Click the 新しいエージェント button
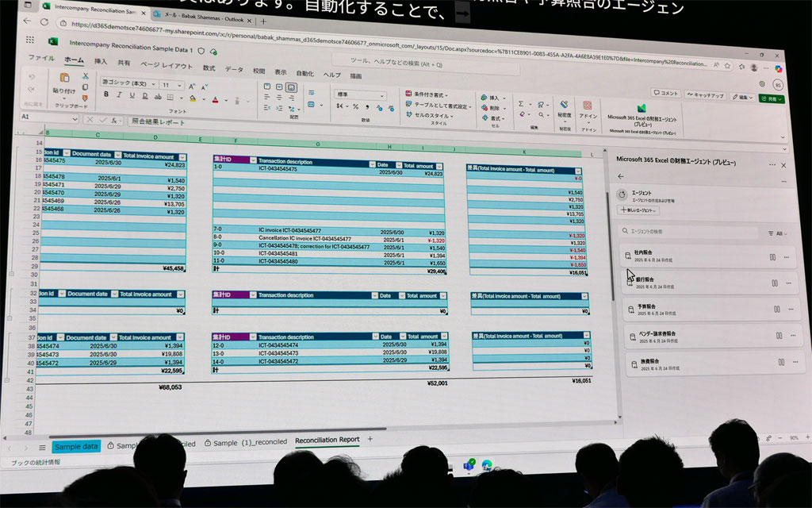This screenshot has height=508, width=812. (638, 210)
